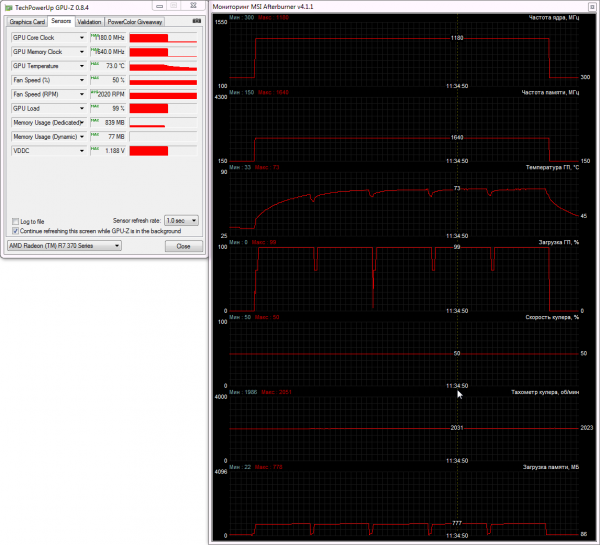Viewport: 600px width, 545px height.
Task: Click the Частота ядра, МГц graph title
Action: [x=554, y=17]
